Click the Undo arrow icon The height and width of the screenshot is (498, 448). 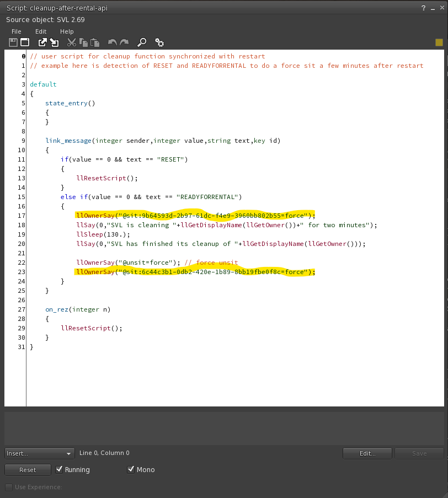point(112,42)
